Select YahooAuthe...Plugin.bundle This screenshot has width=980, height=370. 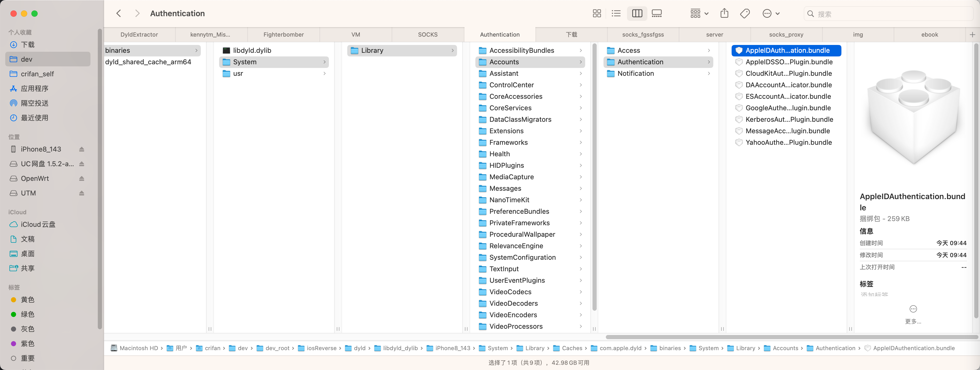(x=786, y=143)
